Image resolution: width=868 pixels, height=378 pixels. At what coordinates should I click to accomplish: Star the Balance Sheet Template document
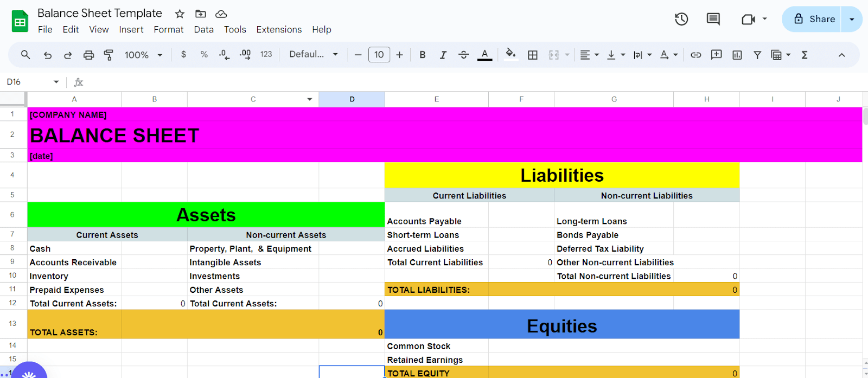coord(180,14)
